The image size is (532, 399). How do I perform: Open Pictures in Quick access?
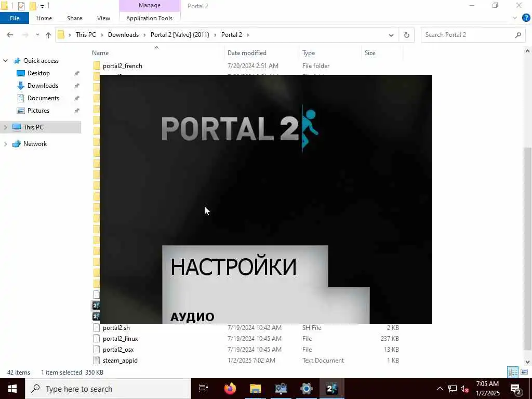click(38, 111)
